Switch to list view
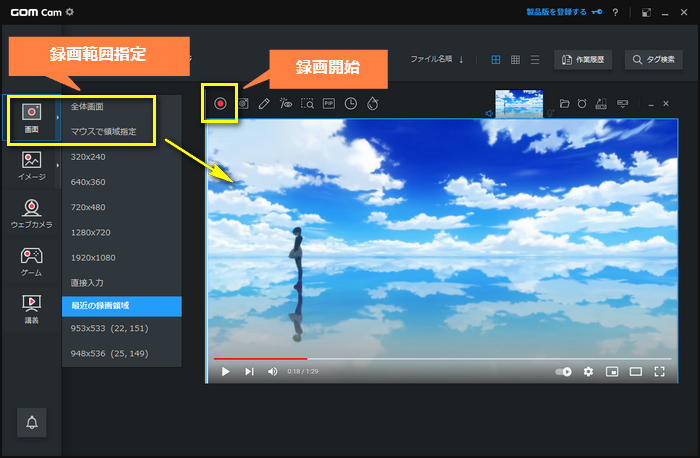700x458 pixels. 535,59
